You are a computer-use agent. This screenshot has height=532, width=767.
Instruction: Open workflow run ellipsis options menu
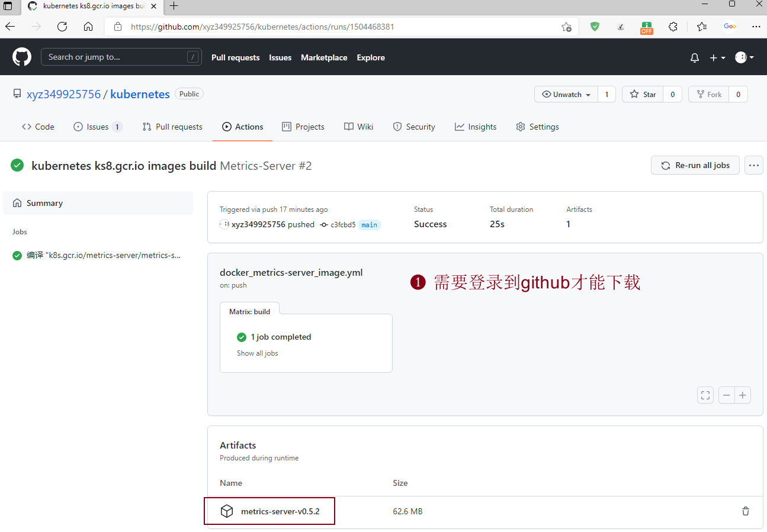754,165
